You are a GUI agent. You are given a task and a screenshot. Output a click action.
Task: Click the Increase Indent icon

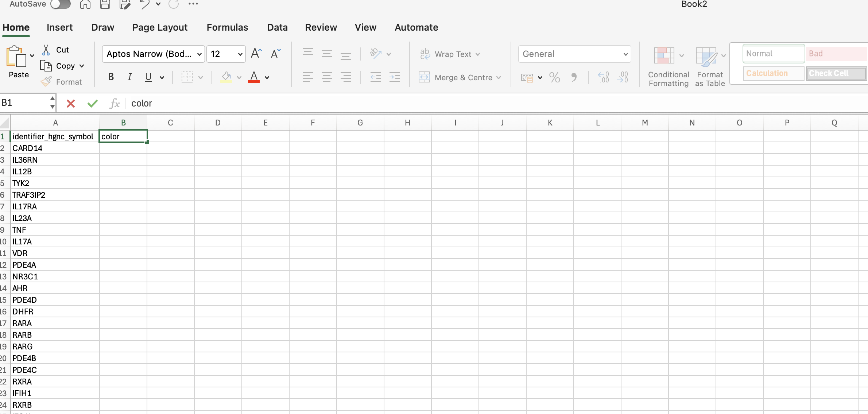click(394, 77)
